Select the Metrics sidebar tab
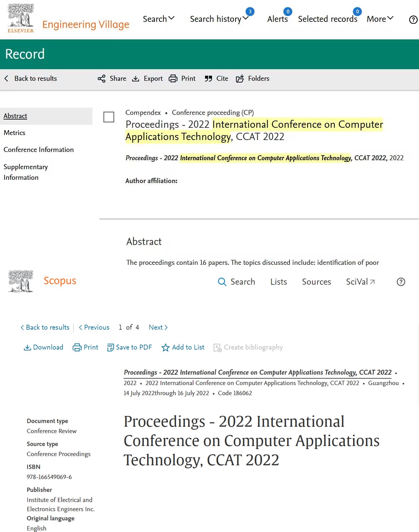419x532 pixels. (x=15, y=133)
